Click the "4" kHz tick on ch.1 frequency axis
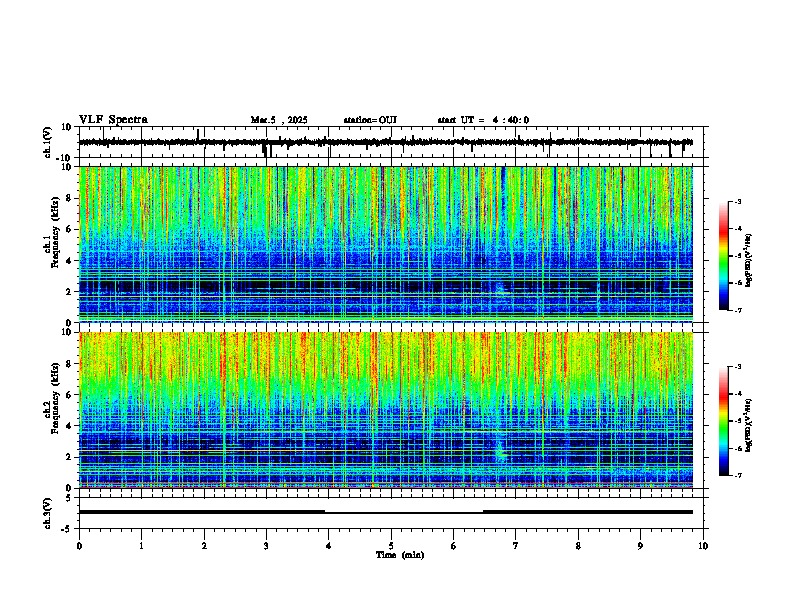The width and height of the screenshot is (792, 612). pyautogui.click(x=70, y=261)
